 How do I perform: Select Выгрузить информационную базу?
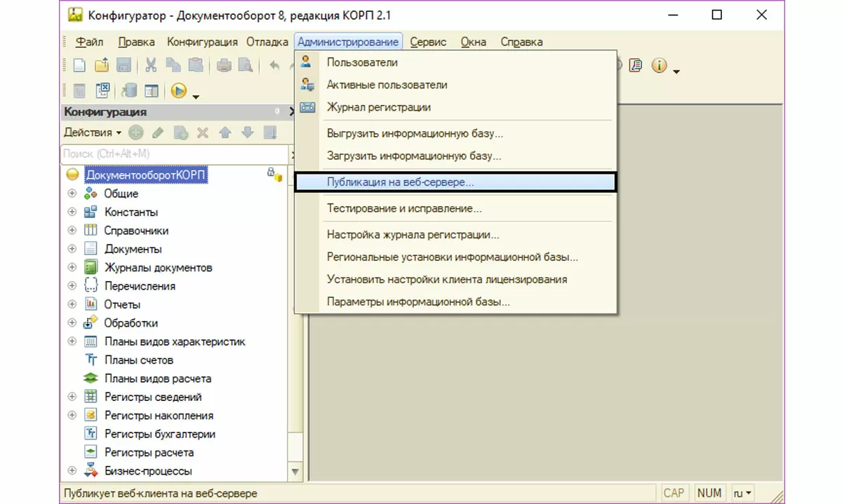[x=455, y=133]
